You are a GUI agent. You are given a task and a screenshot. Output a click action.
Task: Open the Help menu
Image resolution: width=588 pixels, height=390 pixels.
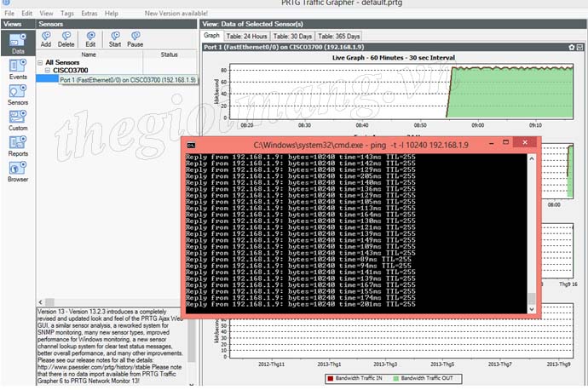point(112,14)
